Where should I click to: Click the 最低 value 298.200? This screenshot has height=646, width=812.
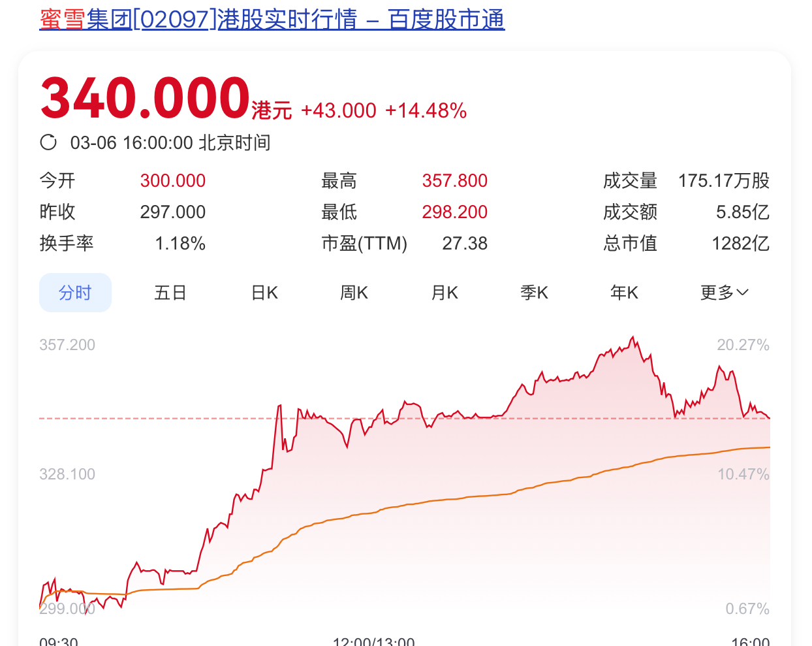pyautogui.click(x=455, y=212)
